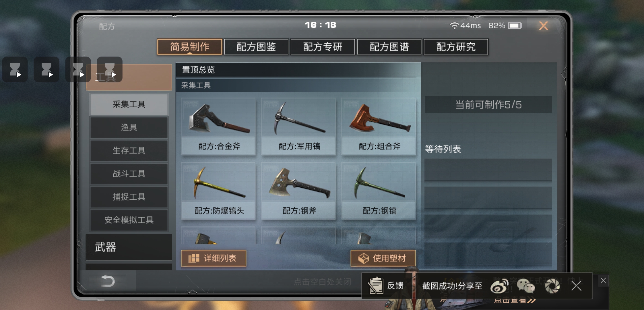Click the 使用塑材 use plastic button
The image size is (644, 310).
(383, 258)
